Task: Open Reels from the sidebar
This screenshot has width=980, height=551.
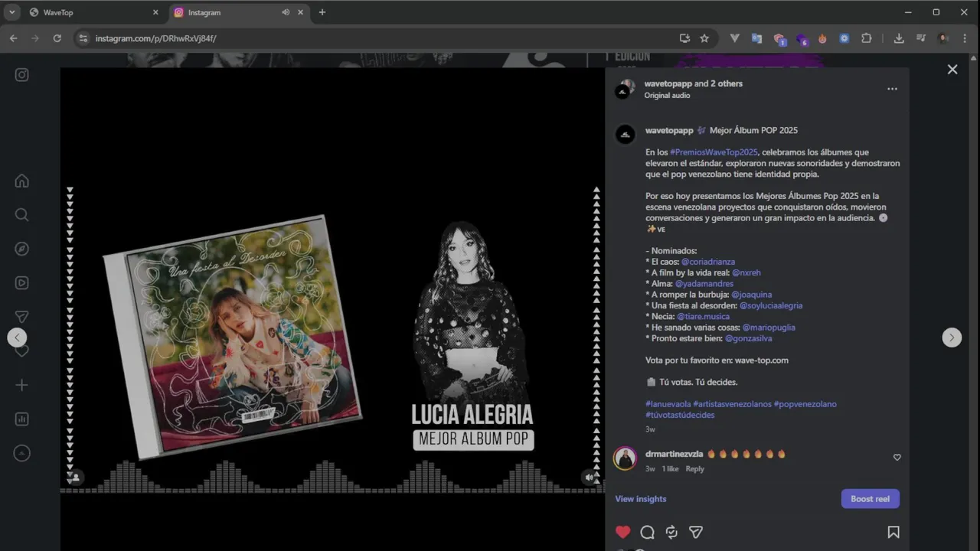Action: pos(22,282)
